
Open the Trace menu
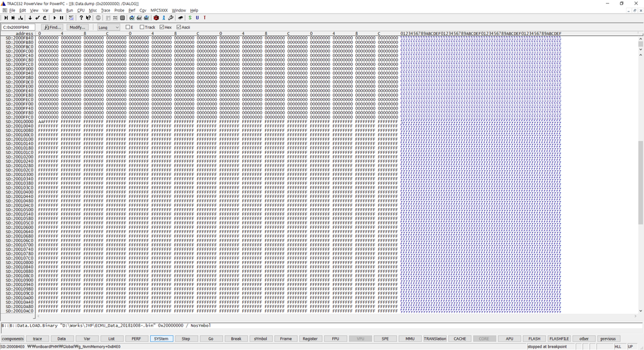click(106, 10)
